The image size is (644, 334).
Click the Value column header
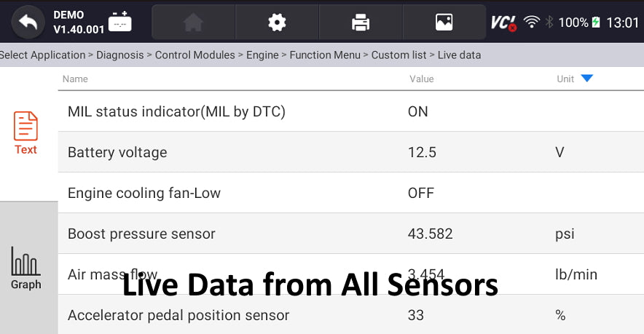(x=421, y=79)
